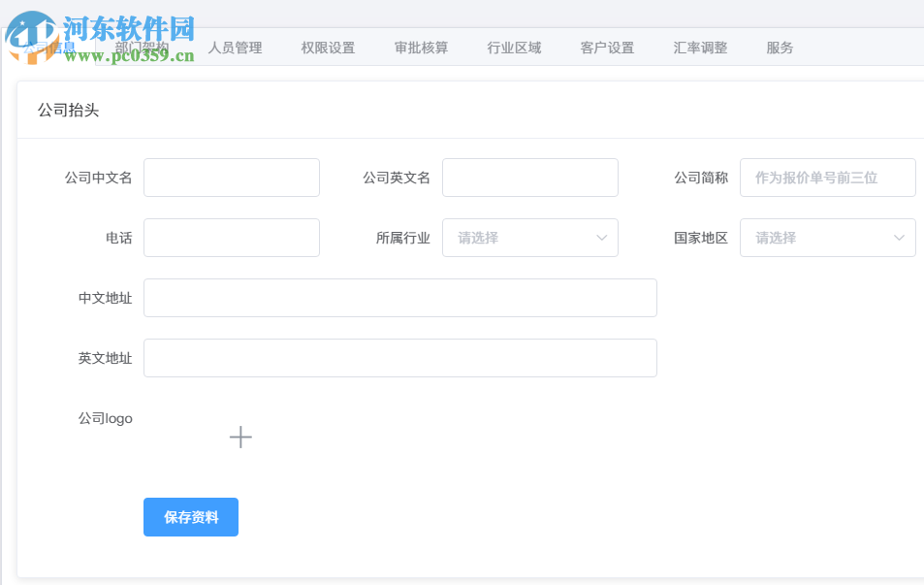Click the 保存资料 button
This screenshot has height=585, width=924.
tap(190, 516)
